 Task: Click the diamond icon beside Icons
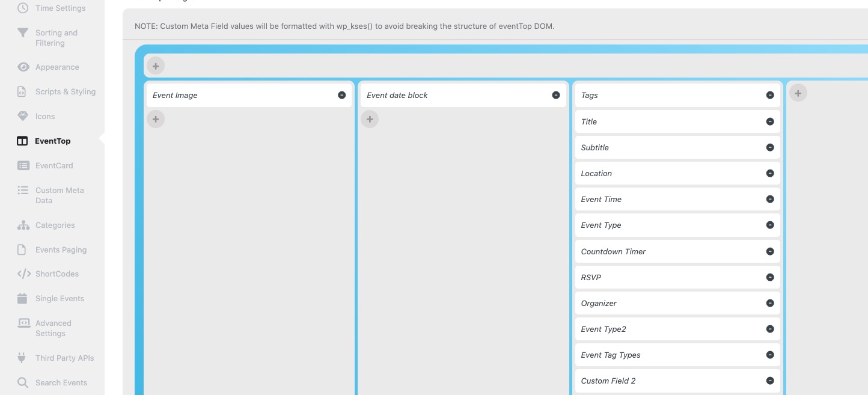(23, 116)
